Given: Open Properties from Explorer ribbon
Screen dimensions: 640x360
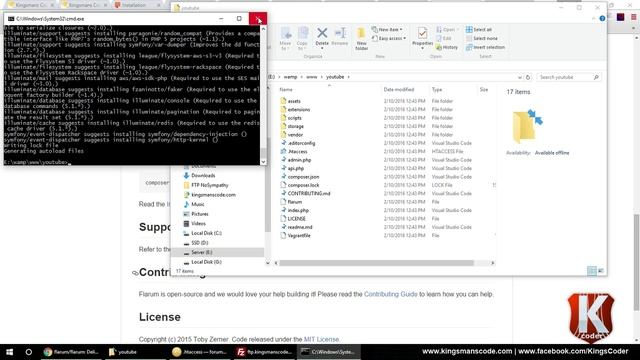Looking at the screenshot, I should (422, 38).
